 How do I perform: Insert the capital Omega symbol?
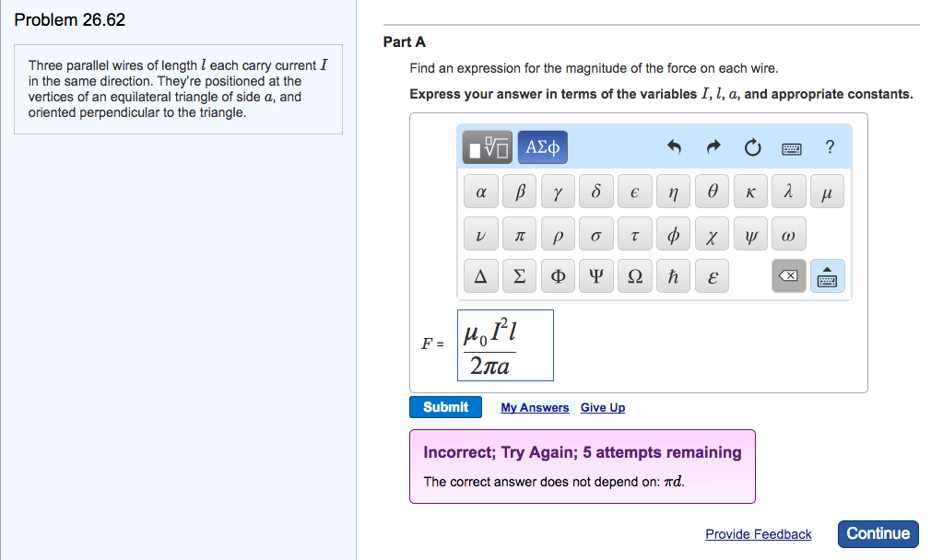coord(634,276)
